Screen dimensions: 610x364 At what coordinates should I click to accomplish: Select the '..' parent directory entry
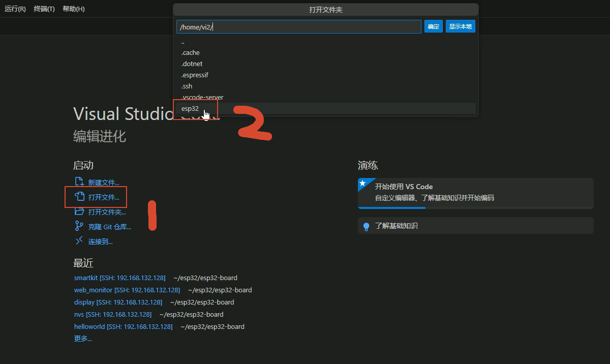pyautogui.click(x=325, y=42)
